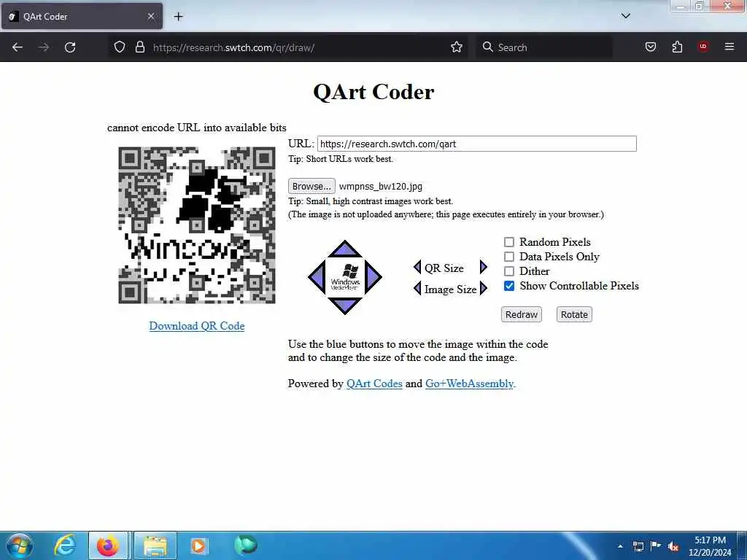The image size is (747, 560).
Task: Click the forward navigation arrow
Action: click(x=44, y=47)
